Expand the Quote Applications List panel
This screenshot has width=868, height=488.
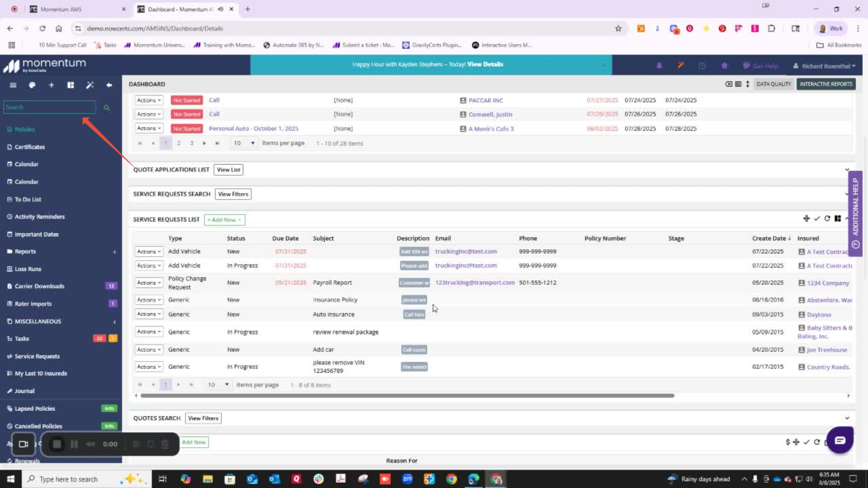pos(847,169)
